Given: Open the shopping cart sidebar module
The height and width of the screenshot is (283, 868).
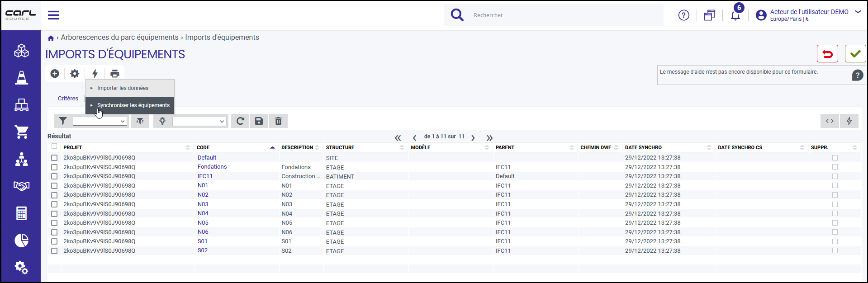Looking at the screenshot, I should [x=21, y=132].
